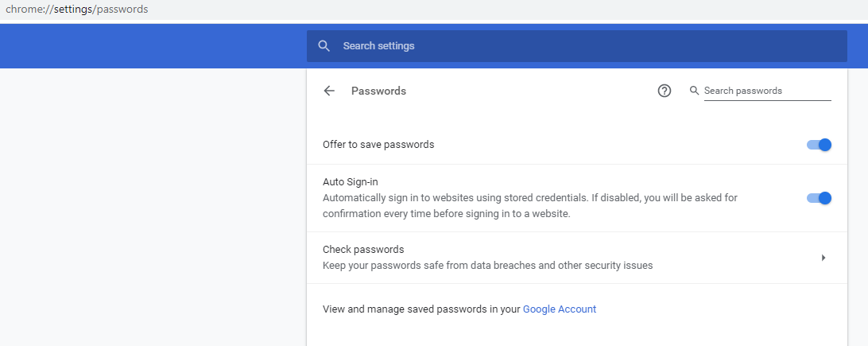Image resolution: width=868 pixels, height=346 pixels.
Task: Disable the Auto Sign-in switch
Action: tap(819, 197)
